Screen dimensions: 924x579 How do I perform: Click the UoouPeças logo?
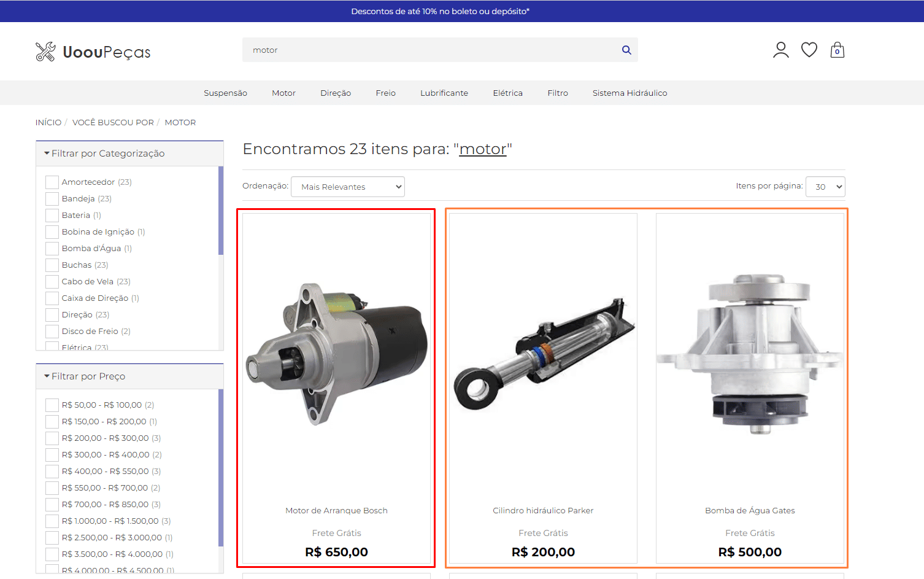click(x=93, y=52)
